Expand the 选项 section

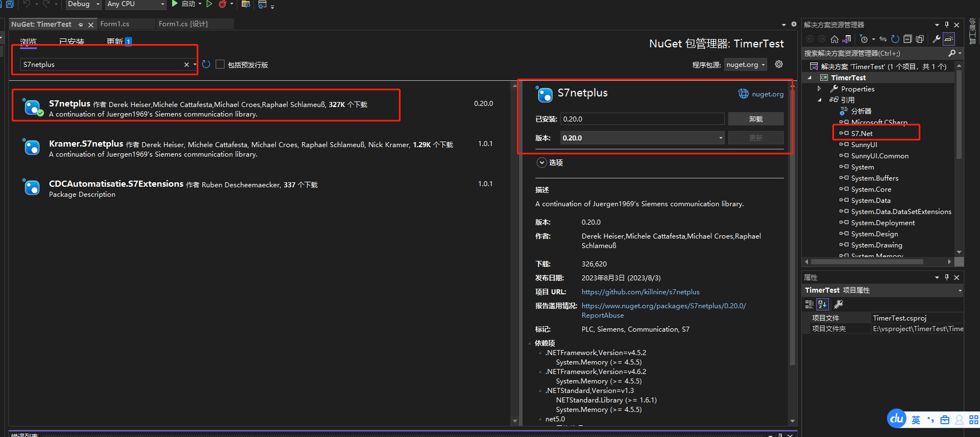coord(542,163)
